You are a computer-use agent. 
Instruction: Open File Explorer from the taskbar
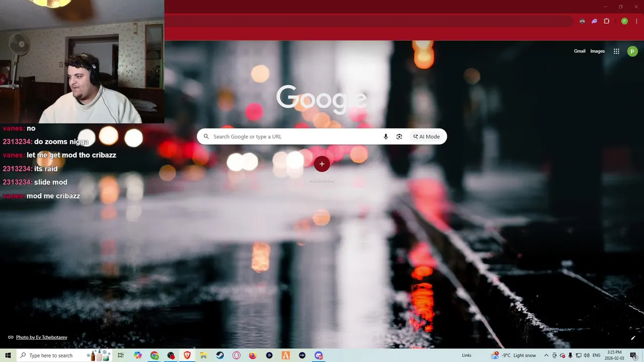click(204, 355)
